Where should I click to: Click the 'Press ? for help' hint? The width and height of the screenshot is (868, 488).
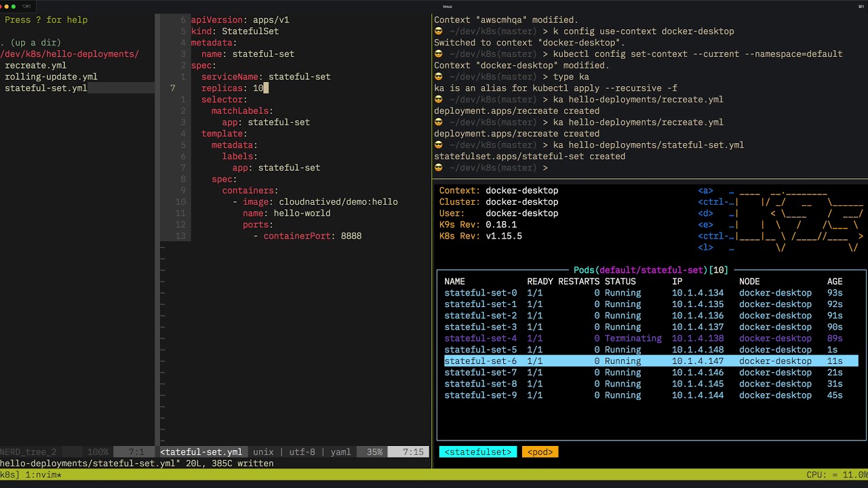(45, 20)
